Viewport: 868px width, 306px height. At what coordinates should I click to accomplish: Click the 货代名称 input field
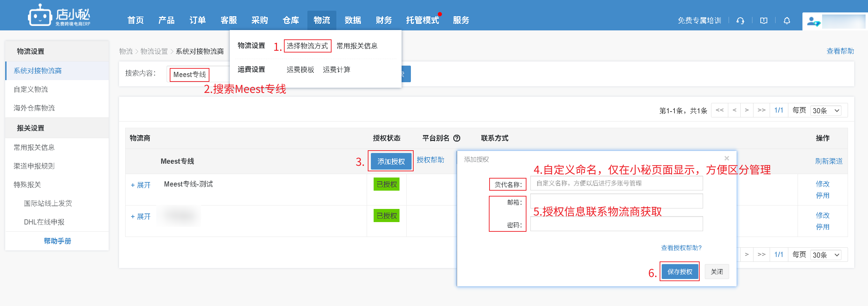point(616,183)
